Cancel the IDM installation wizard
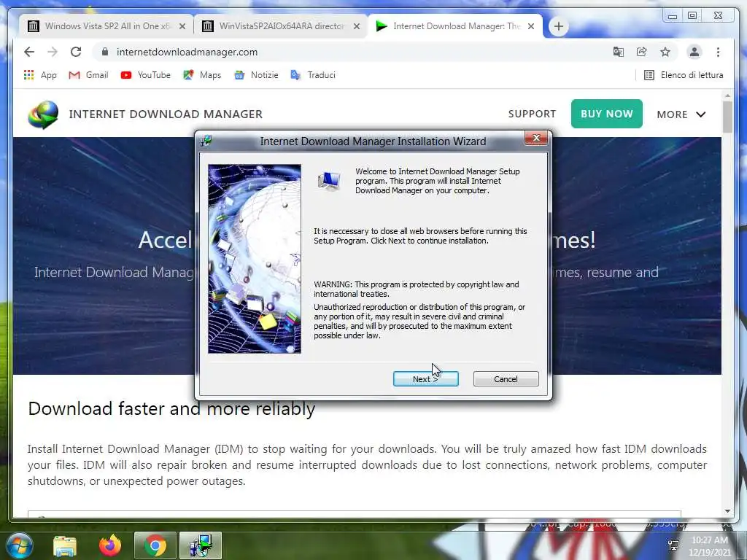This screenshot has width=747, height=560. pyautogui.click(x=506, y=379)
